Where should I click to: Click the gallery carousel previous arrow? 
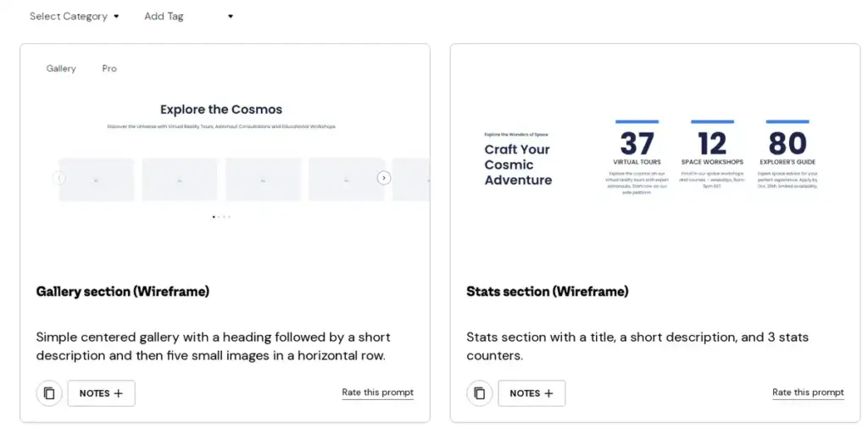tap(59, 178)
